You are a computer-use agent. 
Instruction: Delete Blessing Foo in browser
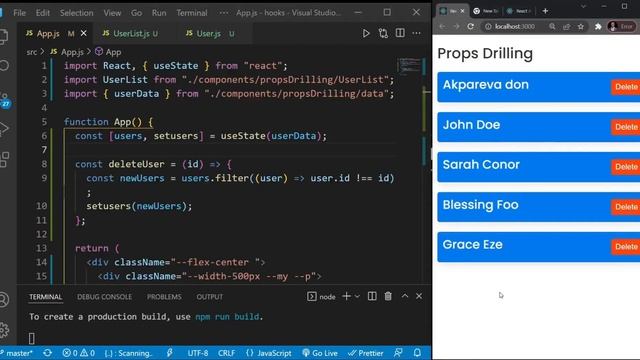(625, 207)
